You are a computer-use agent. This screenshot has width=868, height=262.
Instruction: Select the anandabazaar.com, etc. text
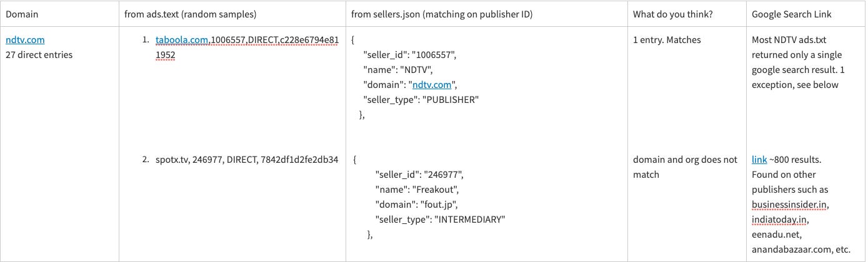801,250
